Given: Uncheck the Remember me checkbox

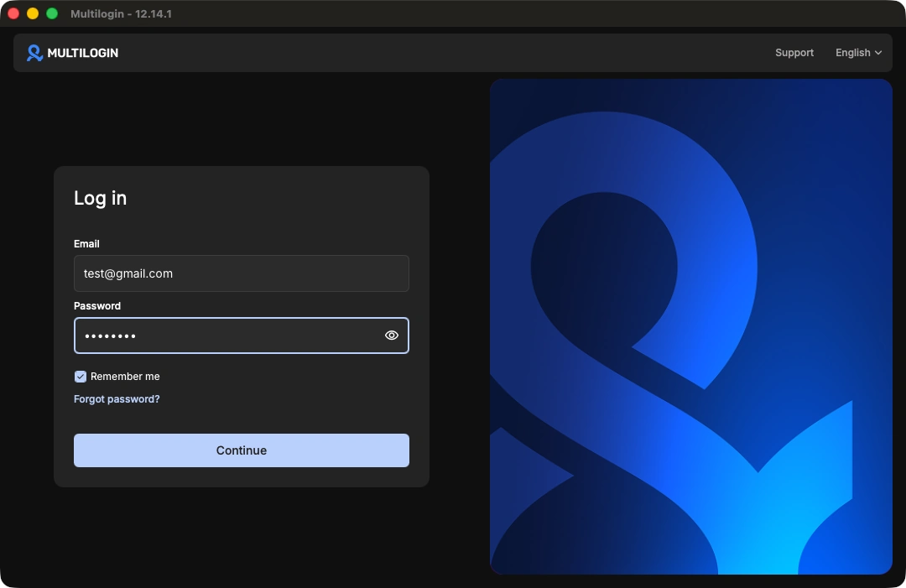Looking at the screenshot, I should coord(81,377).
